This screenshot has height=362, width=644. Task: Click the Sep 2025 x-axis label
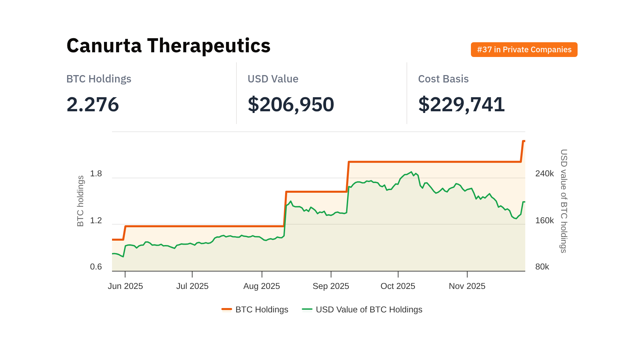coord(331,286)
